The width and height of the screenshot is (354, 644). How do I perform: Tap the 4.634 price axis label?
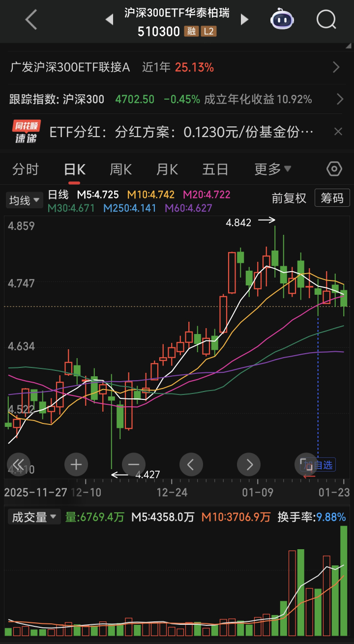[22, 346]
